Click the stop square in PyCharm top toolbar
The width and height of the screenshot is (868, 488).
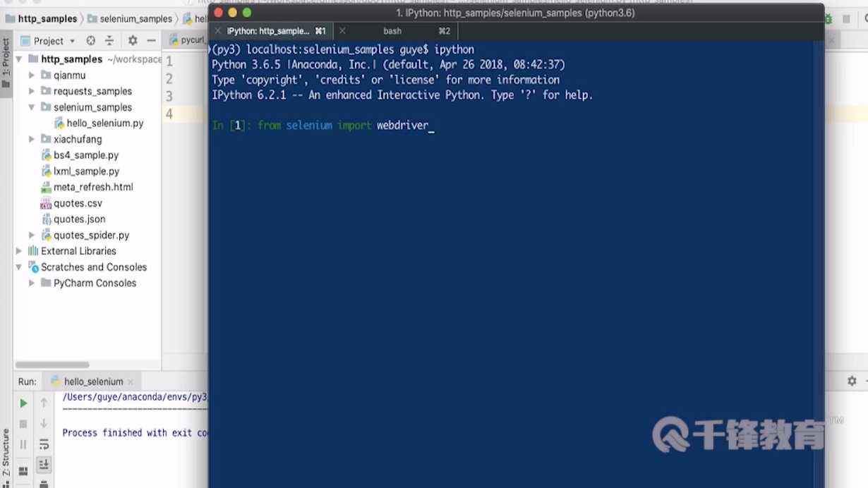pos(847,19)
